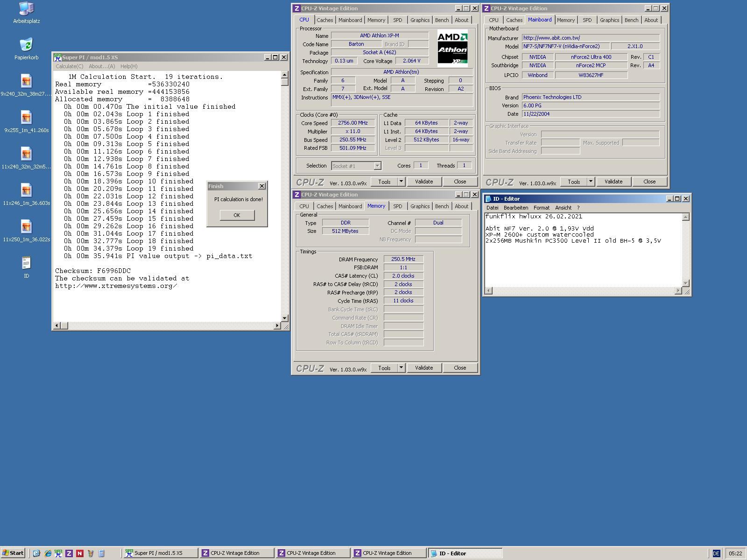Viewport: 747px width, 560px height.
Task: Click the DE language indicator in tray
Action: [716, 553]
